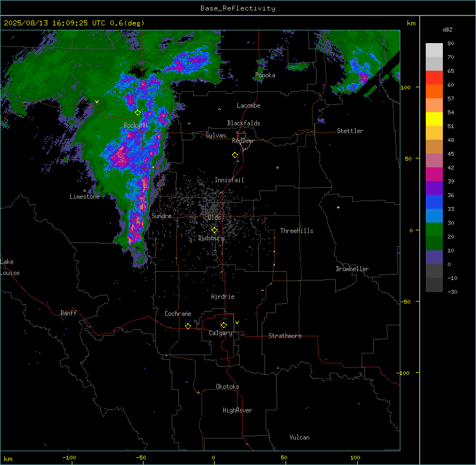The height and width of the screenshot is (465, 476).
Task: Click the Base_Reflectivity title text
Action: (238, 8)
